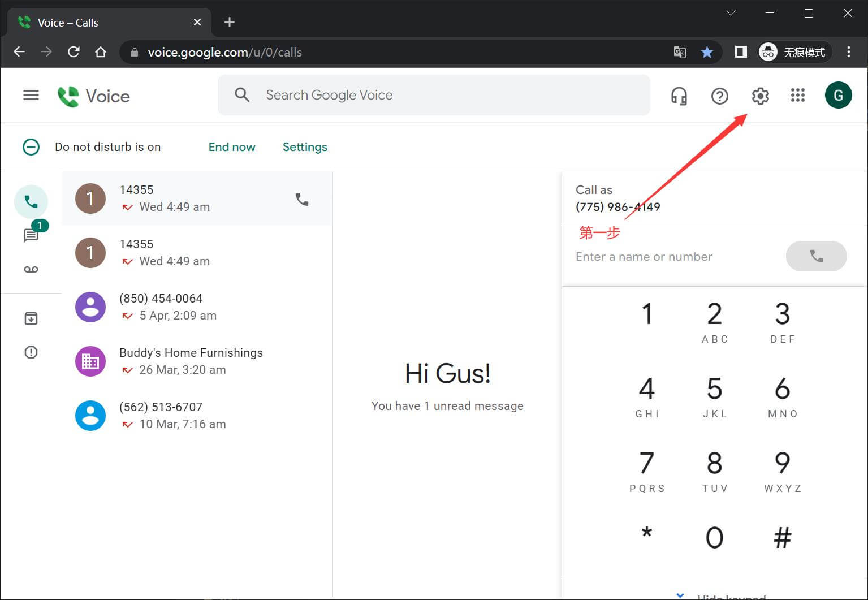Collapse the keypad with Hide keypad chevron
The image size is (868, 600).
(680, 595)
